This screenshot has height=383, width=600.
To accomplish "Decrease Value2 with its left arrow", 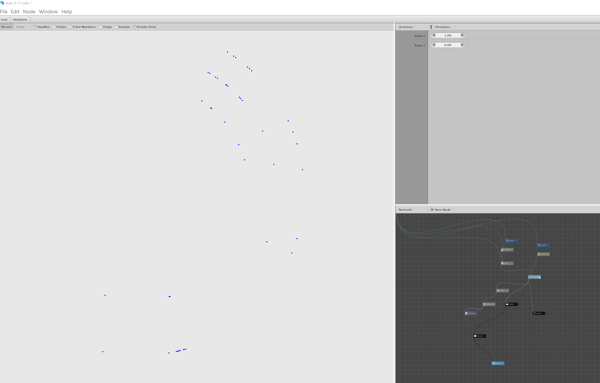I will pyautogui.click(x=434, y=45).
